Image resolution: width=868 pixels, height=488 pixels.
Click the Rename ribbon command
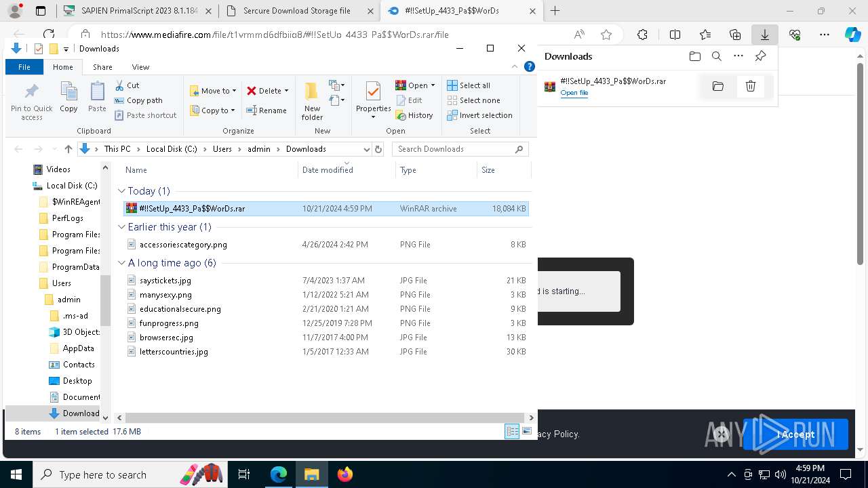[x=267, y=110]
